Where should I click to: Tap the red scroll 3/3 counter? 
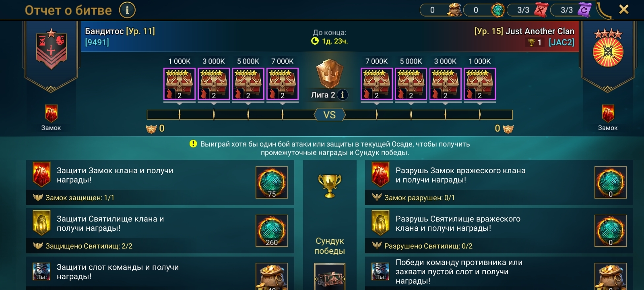[528, 10]
